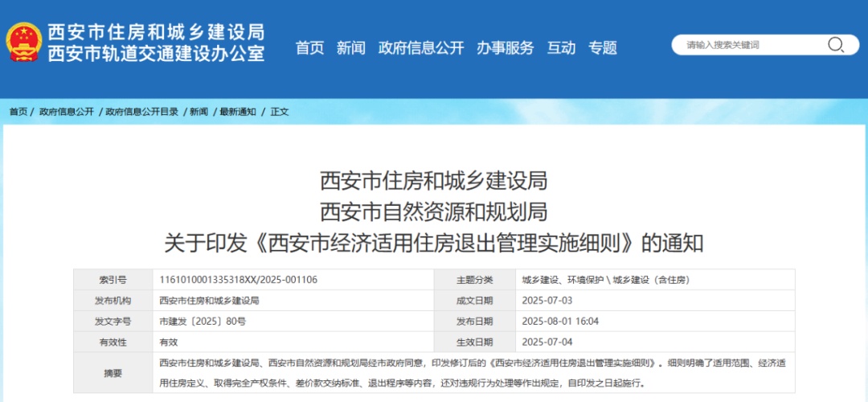Open the 专题 navigation menu
Image resolution: width=868 pixels, height=402 pixels.
(x=603, y=48)
